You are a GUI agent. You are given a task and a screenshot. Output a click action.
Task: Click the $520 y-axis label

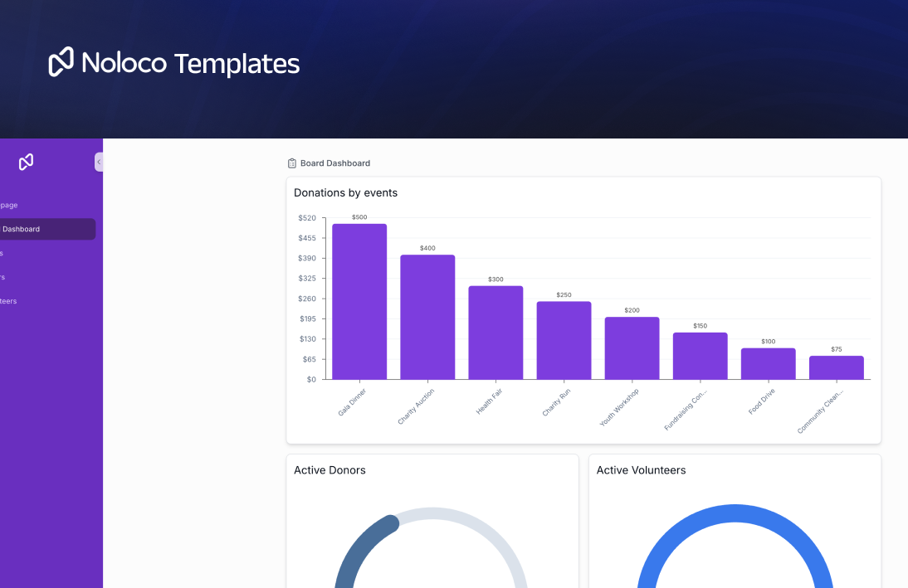click(x=307, y=218)
